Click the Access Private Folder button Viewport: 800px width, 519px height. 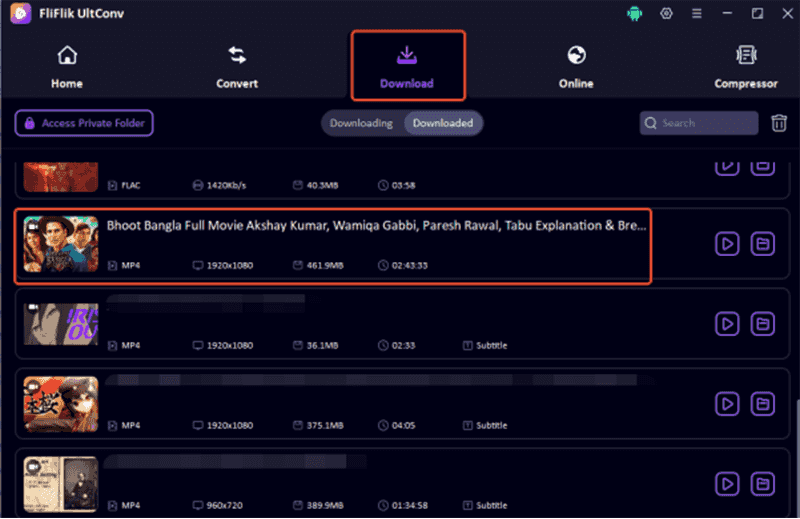click(84, 123)
